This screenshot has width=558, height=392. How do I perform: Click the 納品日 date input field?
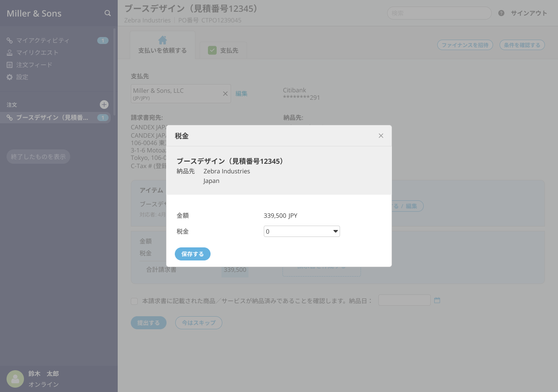[x=404, y=300]
